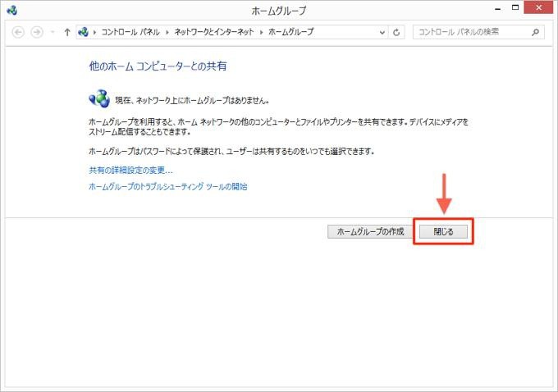This screenshot has width=558, height=392.
Task: Expand chevron after ネットワークとインターネット breadcrumb
Action: [x=261, y=33]
